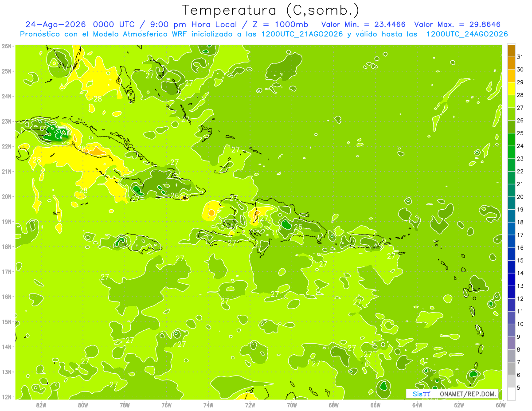The height and width of the screenshot is (411, 532).
Task: Click the 72W longitude axis label
Action: pyautogui.click(x=250, y=405)
